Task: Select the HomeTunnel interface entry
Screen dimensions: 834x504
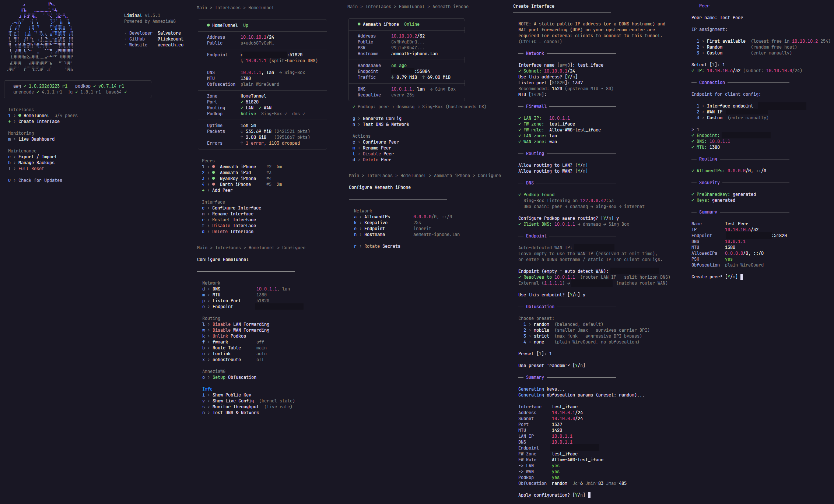Action: point(43,116)
